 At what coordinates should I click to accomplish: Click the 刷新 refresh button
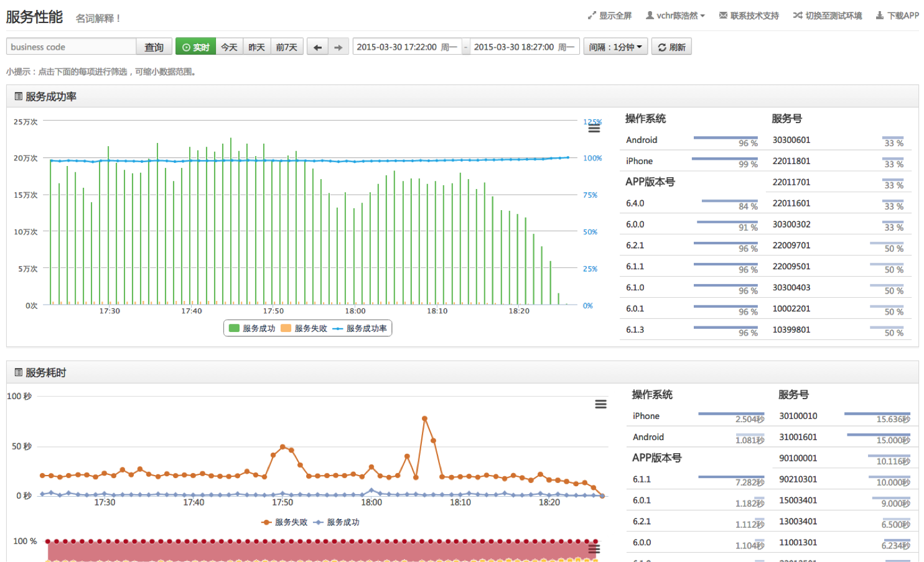pyautogui.click(x=671, y=47)
